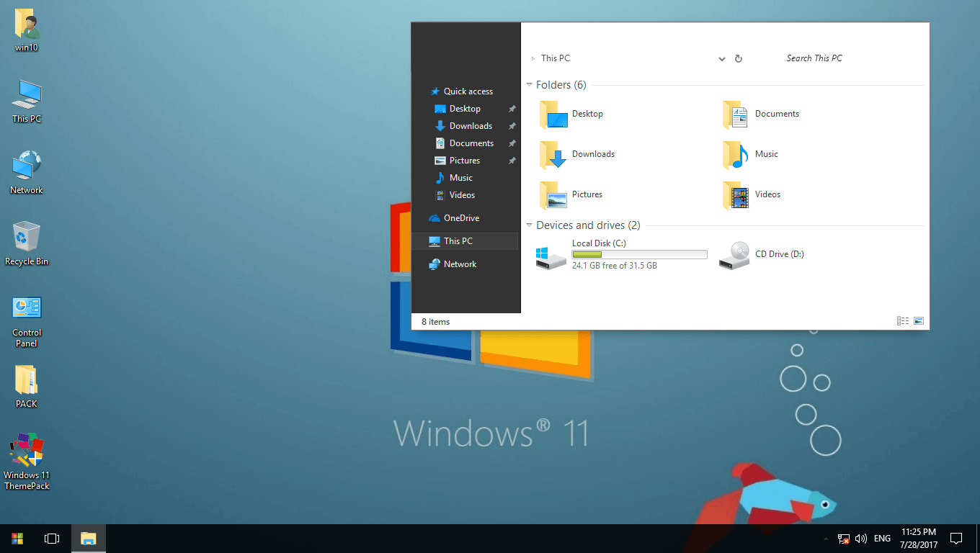Viewport: 980px width, 553px height.
Task: Open the Music folder in Folders section
Action: pos(750,154)
